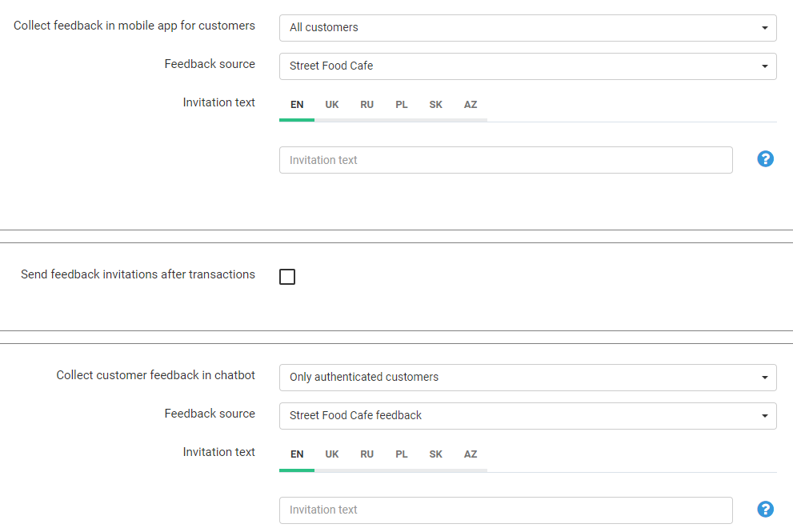Select PL tab in chatbot invitation section
The image size is (793, 532).
(x=402, y=454)
